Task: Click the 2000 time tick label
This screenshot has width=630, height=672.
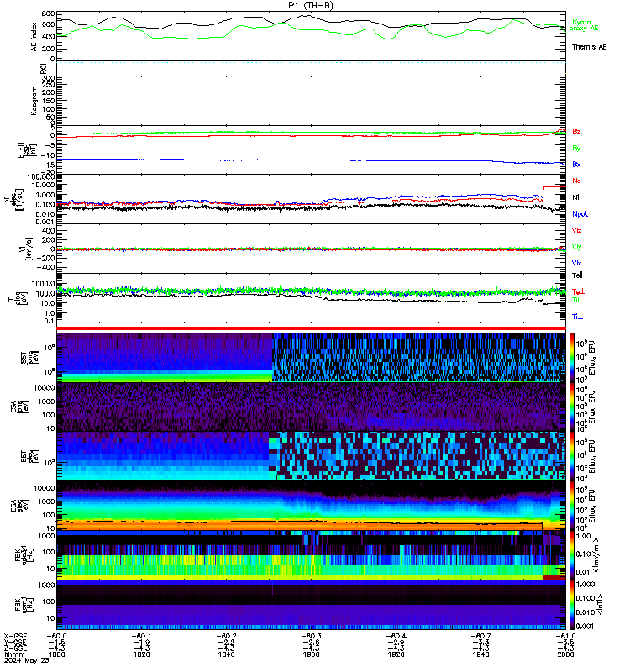Action: (x=565, y=654)
